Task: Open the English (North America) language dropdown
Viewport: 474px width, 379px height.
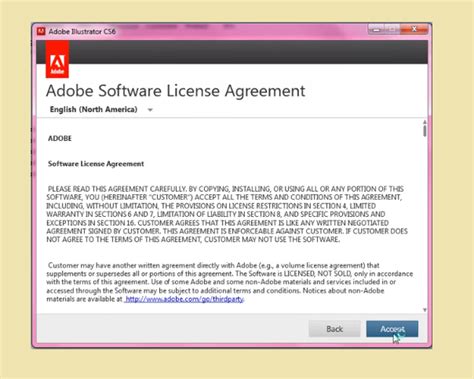Action: (x=101, y=109)
